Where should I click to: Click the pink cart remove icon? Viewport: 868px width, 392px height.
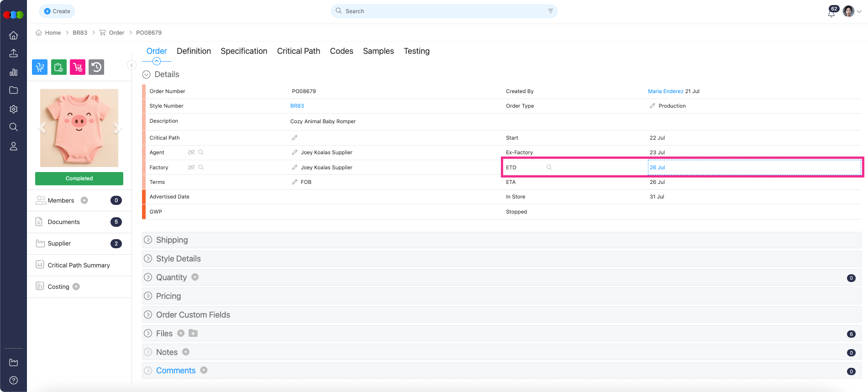pos(78,68)
